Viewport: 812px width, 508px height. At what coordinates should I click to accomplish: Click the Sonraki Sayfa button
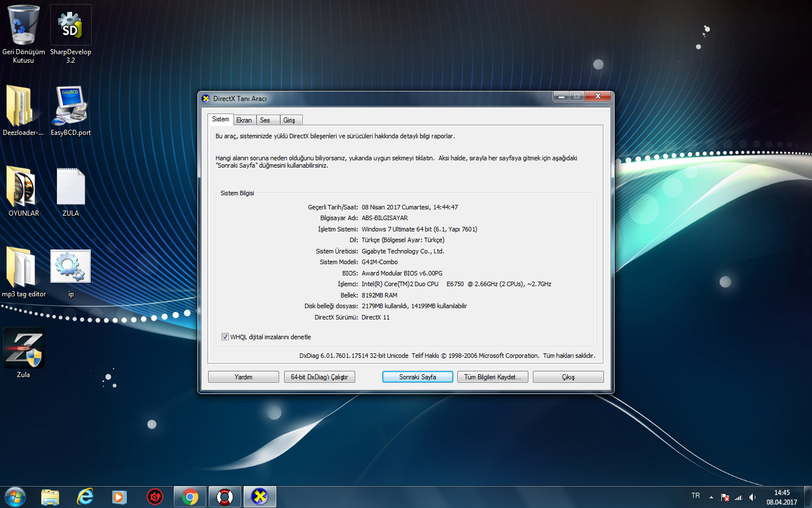[418, 377]
